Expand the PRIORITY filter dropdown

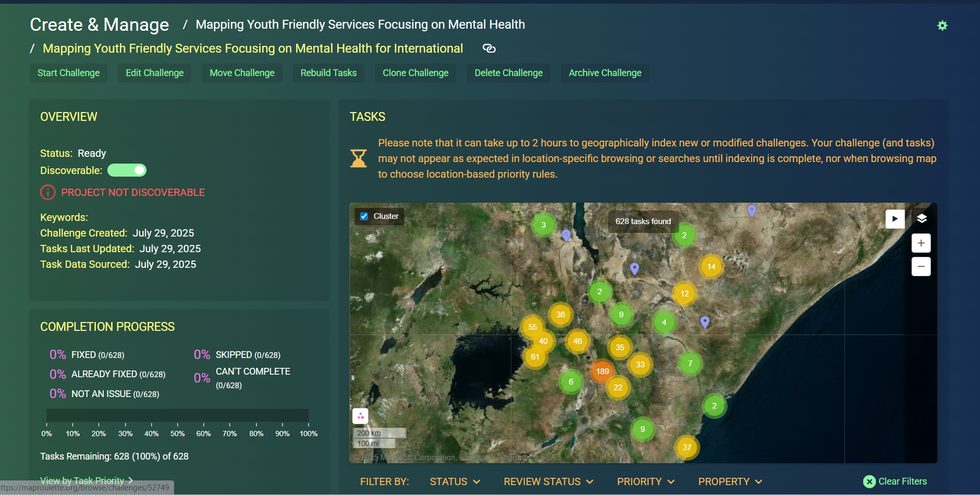click(x=646, y=482)
